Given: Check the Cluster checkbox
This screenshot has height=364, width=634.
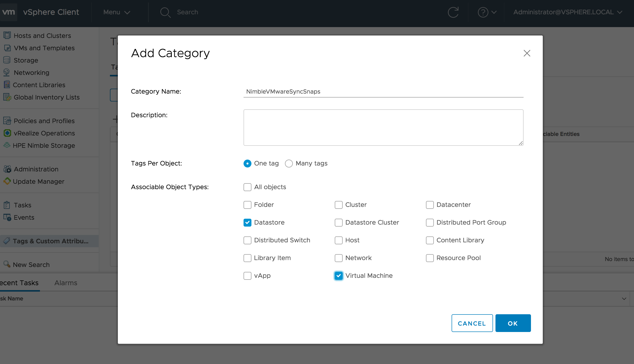Looking at the screenshot, I should tap(338, 205).
